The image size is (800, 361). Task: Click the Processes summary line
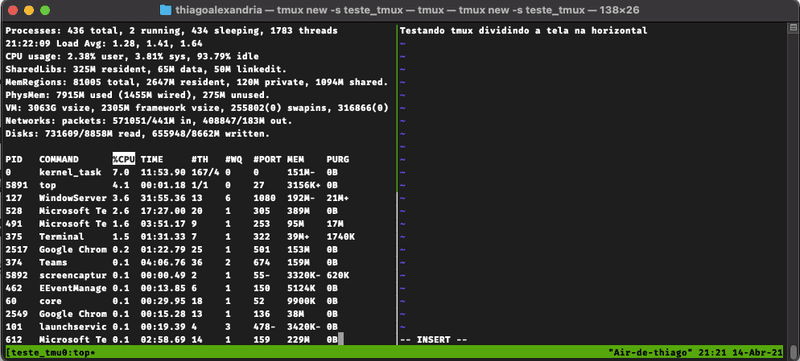click(171, 31)
